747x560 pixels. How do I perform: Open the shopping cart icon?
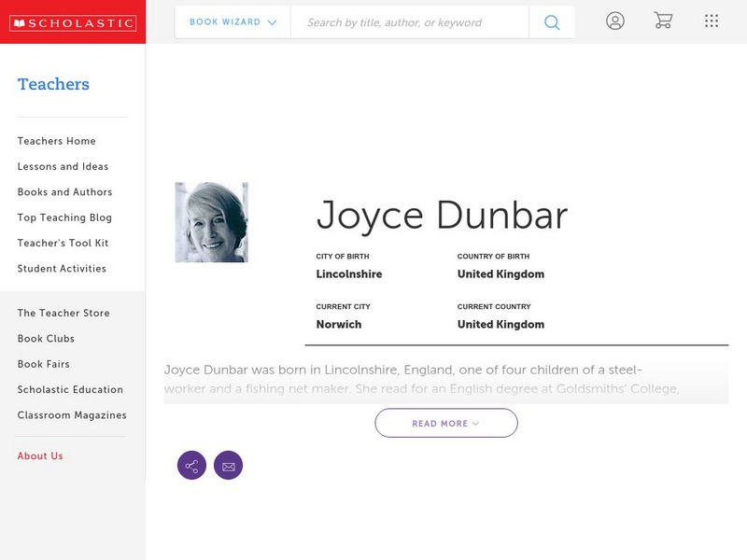(663, 21)
